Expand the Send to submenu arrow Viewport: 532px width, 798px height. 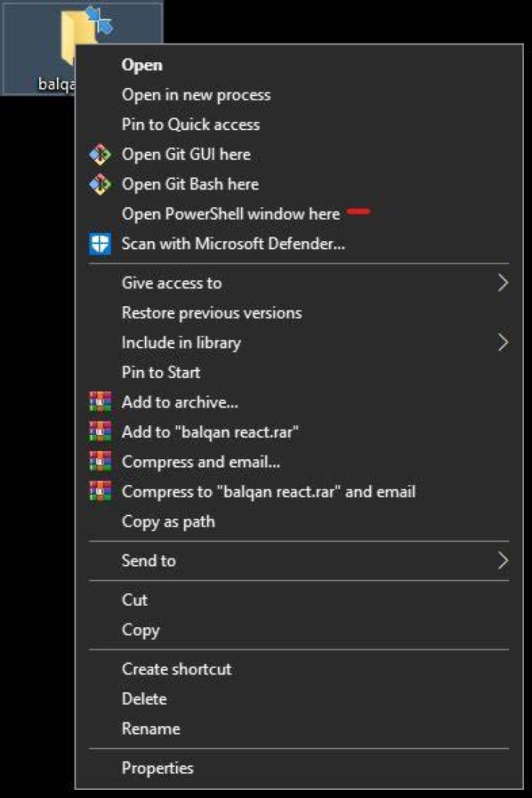point(502,561)
